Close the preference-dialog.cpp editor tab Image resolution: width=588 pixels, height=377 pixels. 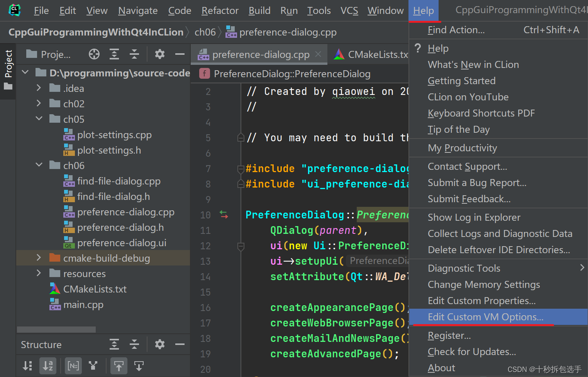pyautogui.click(x=318, y=54)
